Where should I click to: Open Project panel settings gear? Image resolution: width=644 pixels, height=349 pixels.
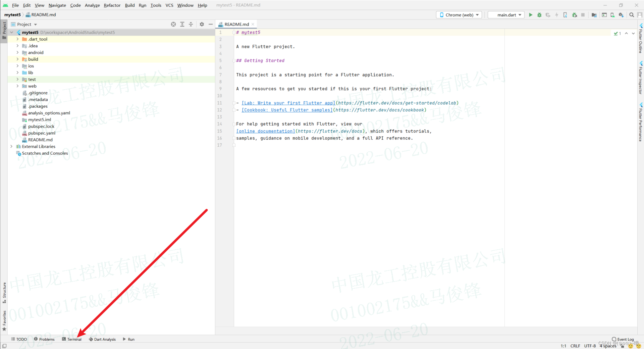click(202, 24)
